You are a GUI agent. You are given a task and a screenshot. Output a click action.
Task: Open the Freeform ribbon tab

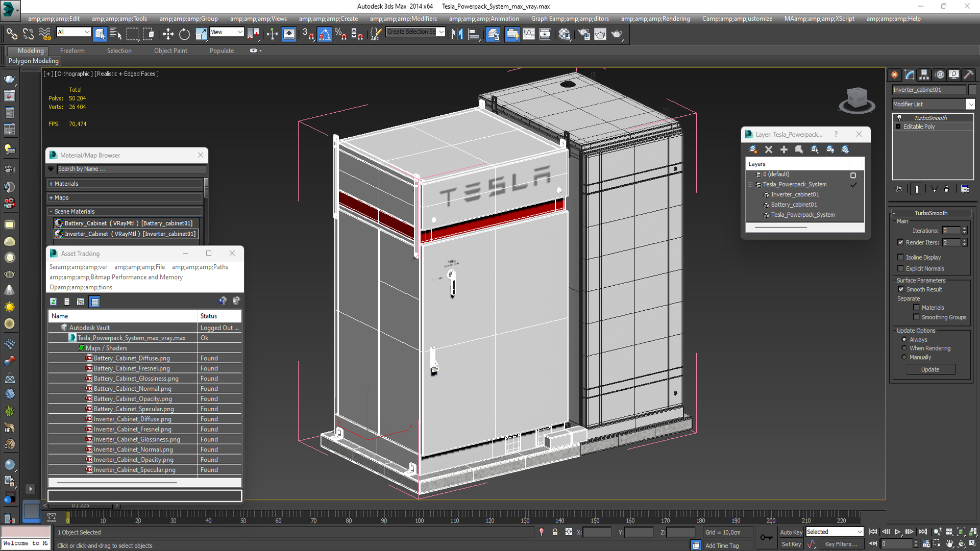click(72, 51)
